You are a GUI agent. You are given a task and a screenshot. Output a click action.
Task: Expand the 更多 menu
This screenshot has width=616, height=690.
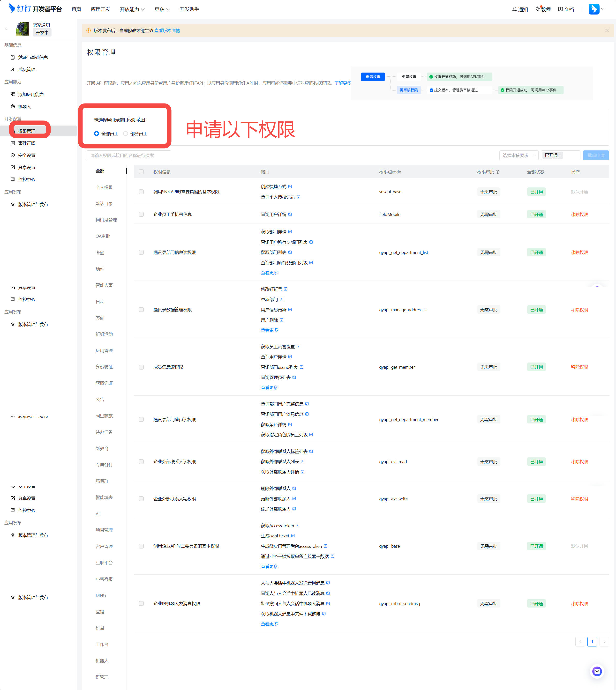[x=162, y=9]
